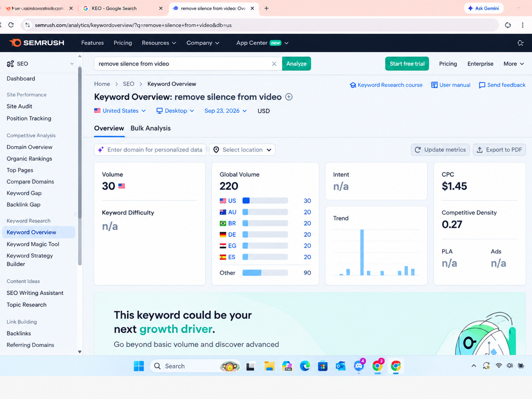
Task: Open Chrome three-dot menu
Action: [523, 25]
